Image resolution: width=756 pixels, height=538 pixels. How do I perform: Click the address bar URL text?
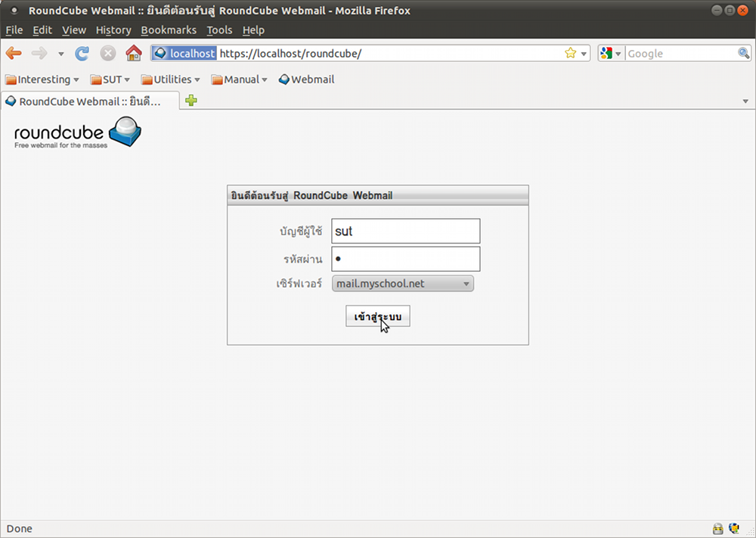(x=290, y=53)
